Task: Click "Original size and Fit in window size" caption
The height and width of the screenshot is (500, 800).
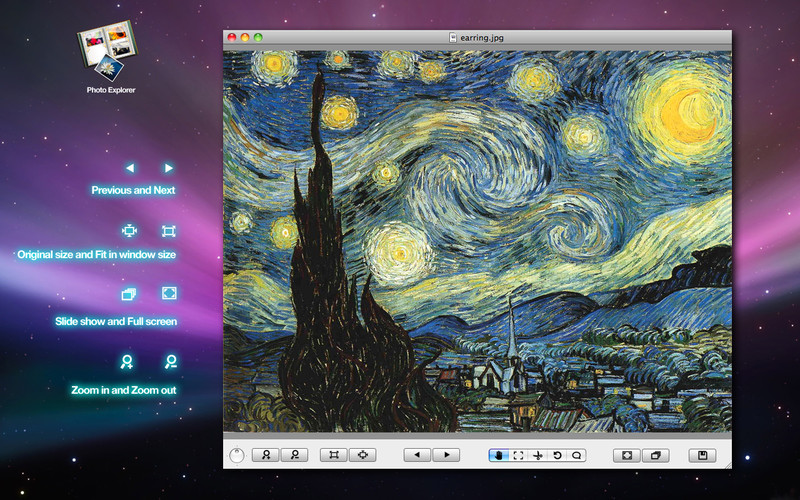Action: point(96,255)
